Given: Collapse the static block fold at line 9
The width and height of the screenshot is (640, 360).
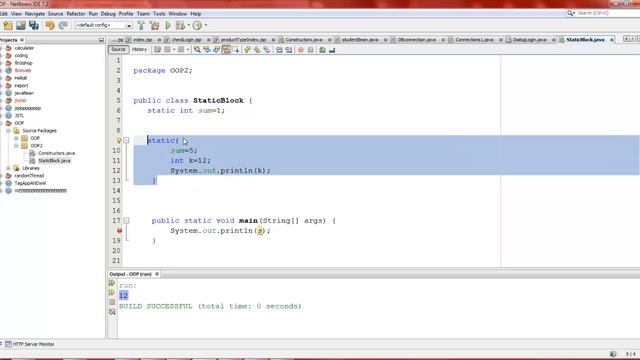Looking at the screenshot, I should pos(126,140).
